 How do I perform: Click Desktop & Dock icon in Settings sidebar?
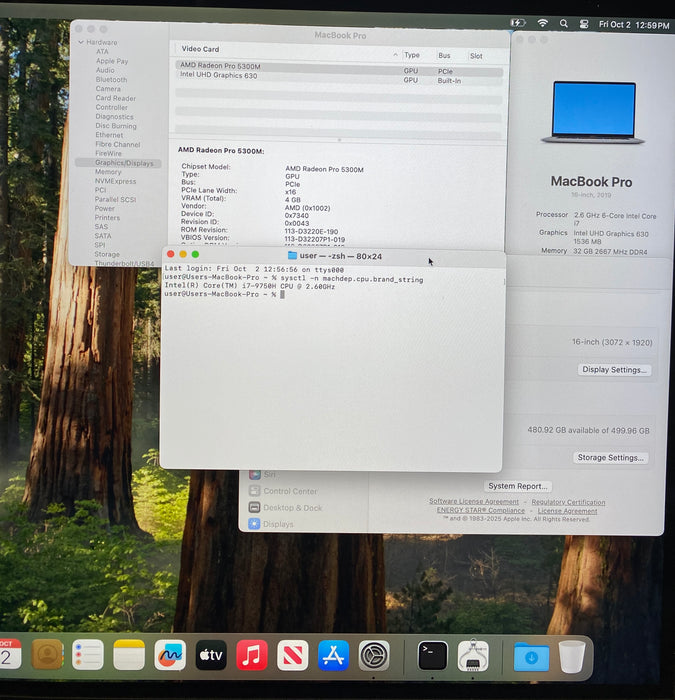254,507
